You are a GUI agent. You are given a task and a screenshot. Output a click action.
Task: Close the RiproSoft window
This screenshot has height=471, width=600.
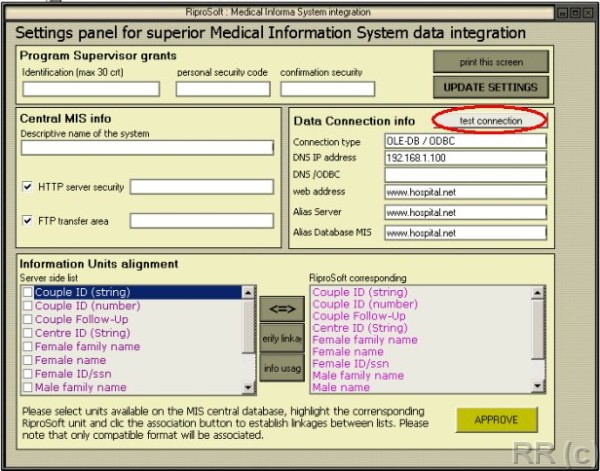click(x=588, y=13)
